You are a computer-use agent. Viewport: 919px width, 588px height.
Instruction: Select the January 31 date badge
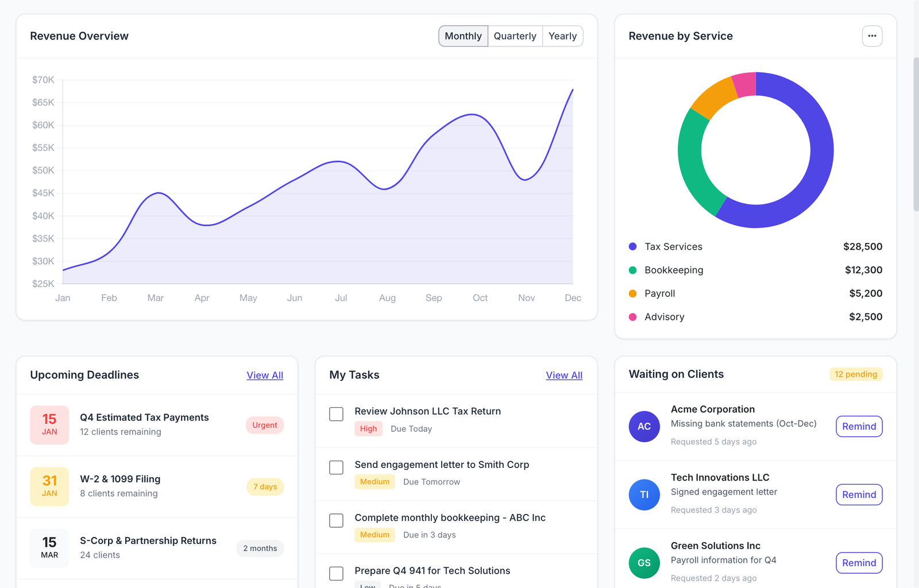click(49, 486)
